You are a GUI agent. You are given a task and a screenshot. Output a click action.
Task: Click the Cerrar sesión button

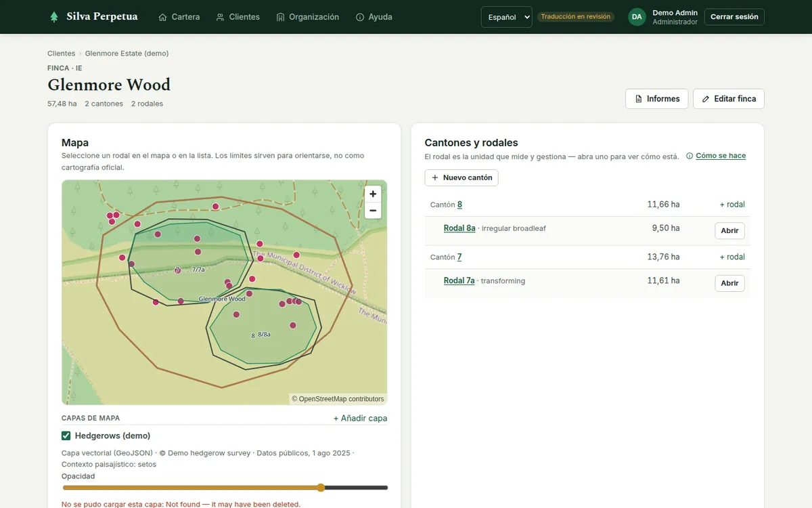[x=734, y=17]
